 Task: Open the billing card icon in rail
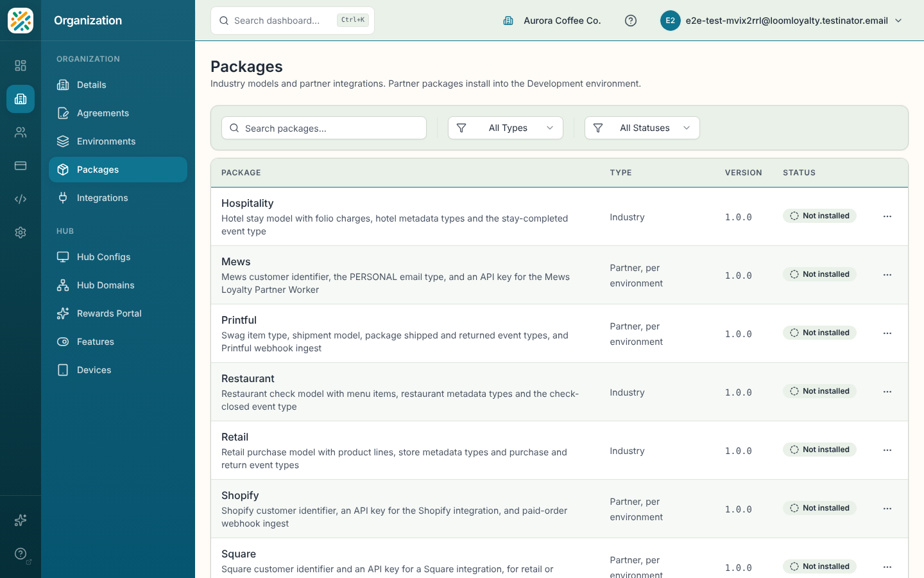pos(21,166)
